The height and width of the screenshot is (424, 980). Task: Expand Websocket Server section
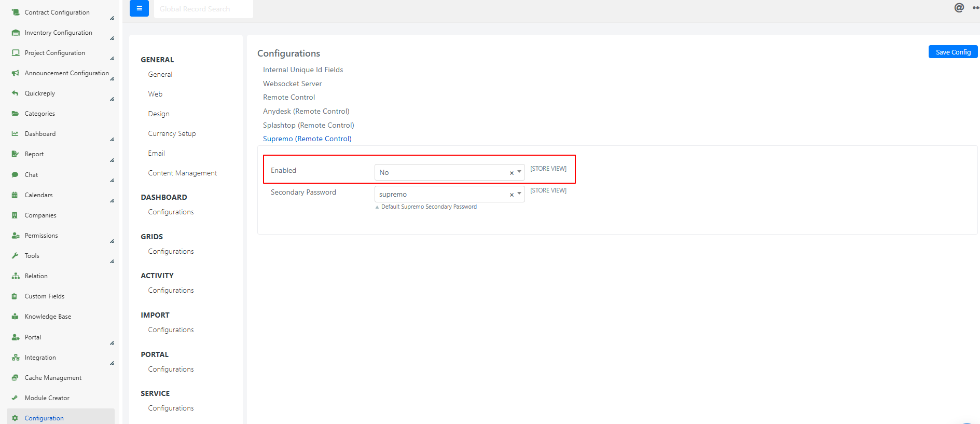click(x=292, y=84)
